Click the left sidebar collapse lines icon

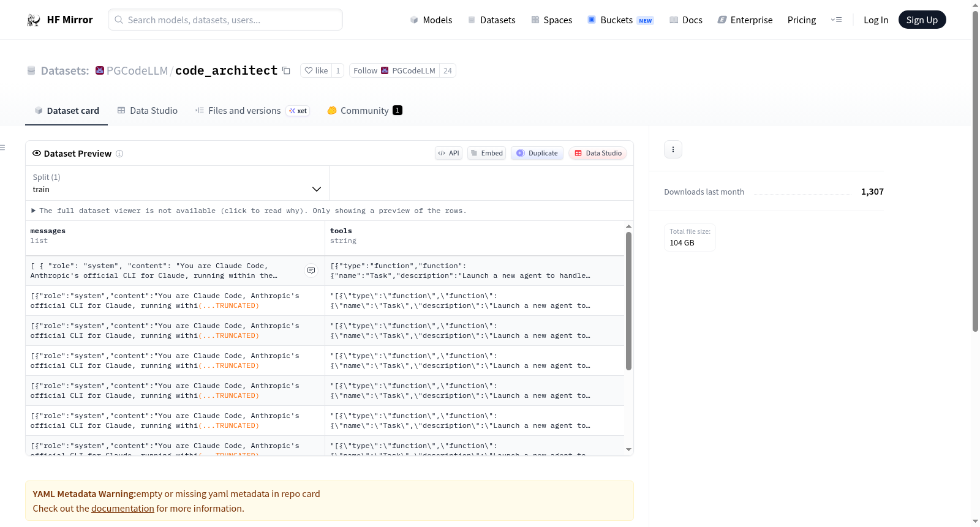point(2,148)
